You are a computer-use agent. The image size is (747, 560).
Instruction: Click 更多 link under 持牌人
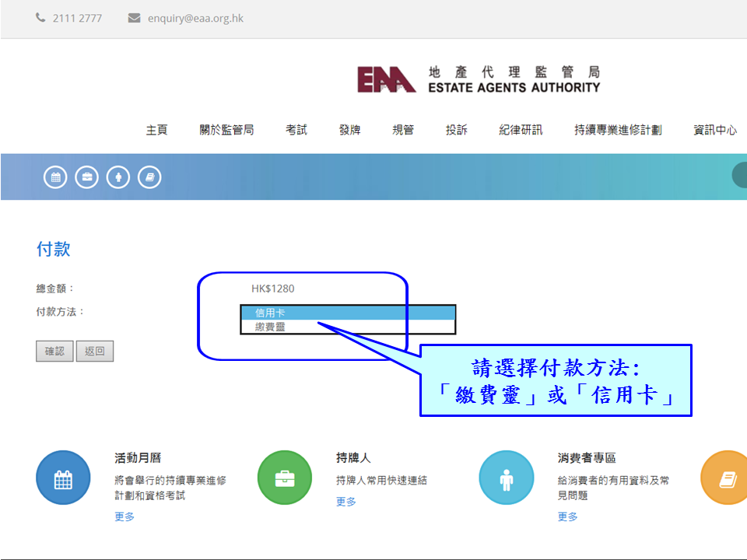pos(346,502)
